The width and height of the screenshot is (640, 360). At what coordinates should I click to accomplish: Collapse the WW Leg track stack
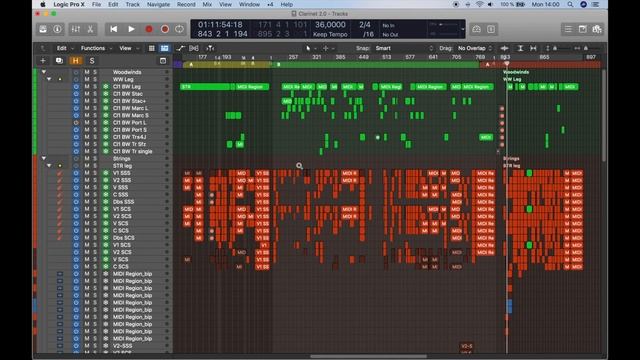[49, 79]
